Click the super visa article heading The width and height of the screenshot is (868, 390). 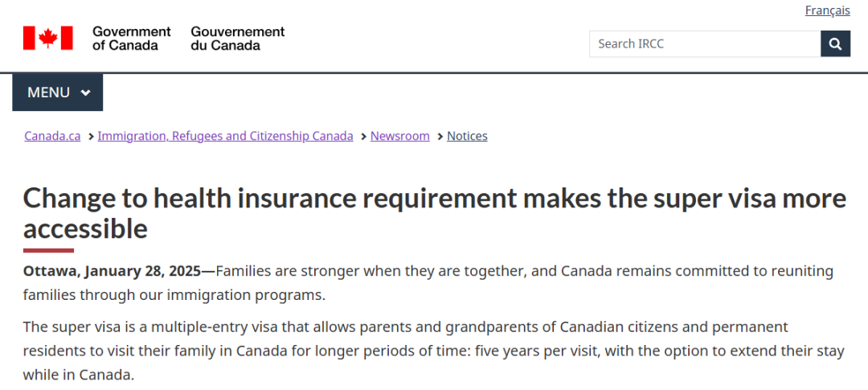(x=435, y=213)
